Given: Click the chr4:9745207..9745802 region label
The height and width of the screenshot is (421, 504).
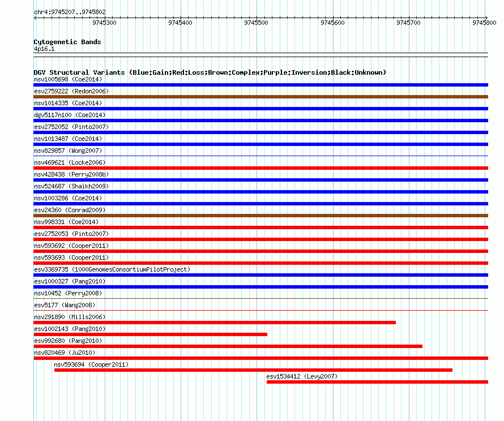Looking at the screenshot, I should (70, 12).
